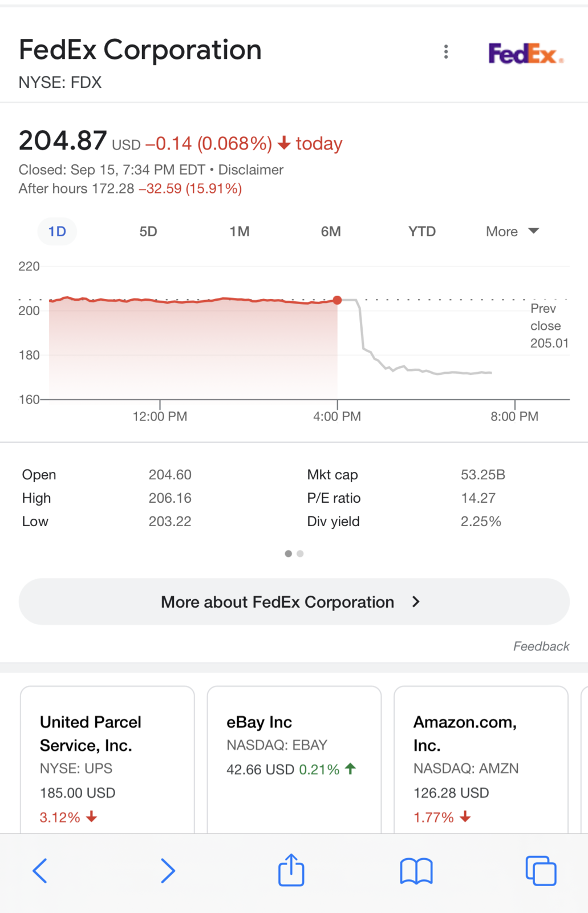Expand the More time range dropdown
588x913 pixels.
pos(512,232)
